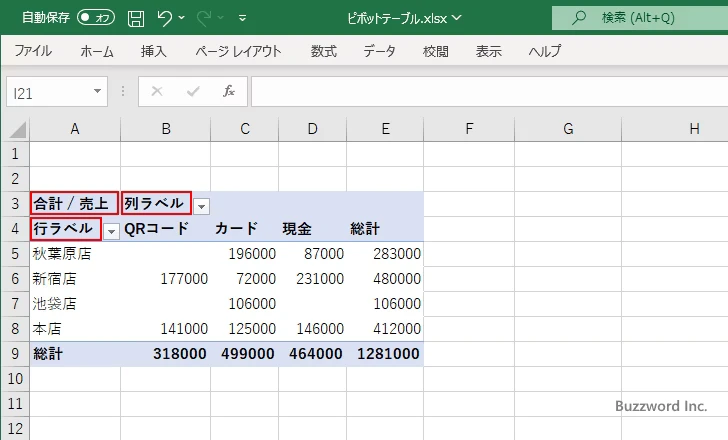Select column A header
This screenshot has height=440, width=728.
[75, 129]
